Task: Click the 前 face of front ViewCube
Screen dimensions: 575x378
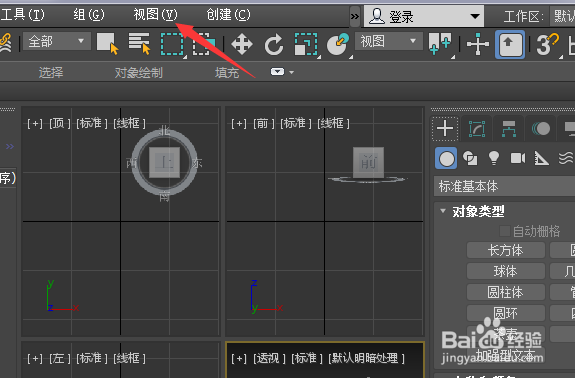Action: [x=369, y=162]
